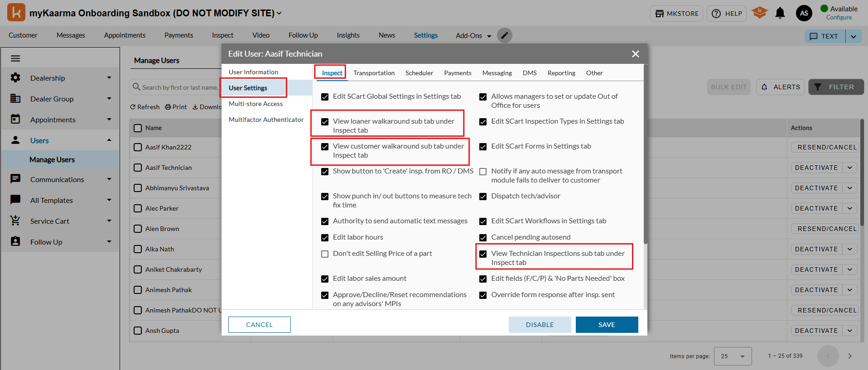Click the dialog vertical scrollbar
This screenshot has width=868, height=370.
[645, 154]
